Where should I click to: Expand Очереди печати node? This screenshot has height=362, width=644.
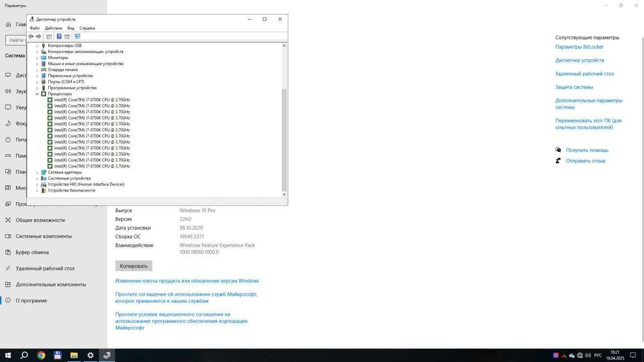pyautogui.click(x=37, y=70)
